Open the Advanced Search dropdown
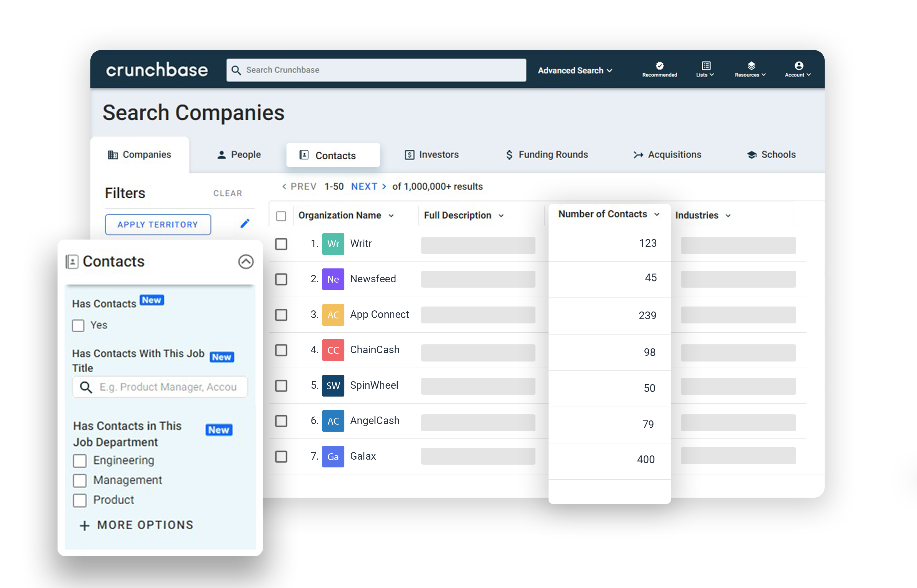This screenshot has height=588, width=917. click(x=575, y=70)
